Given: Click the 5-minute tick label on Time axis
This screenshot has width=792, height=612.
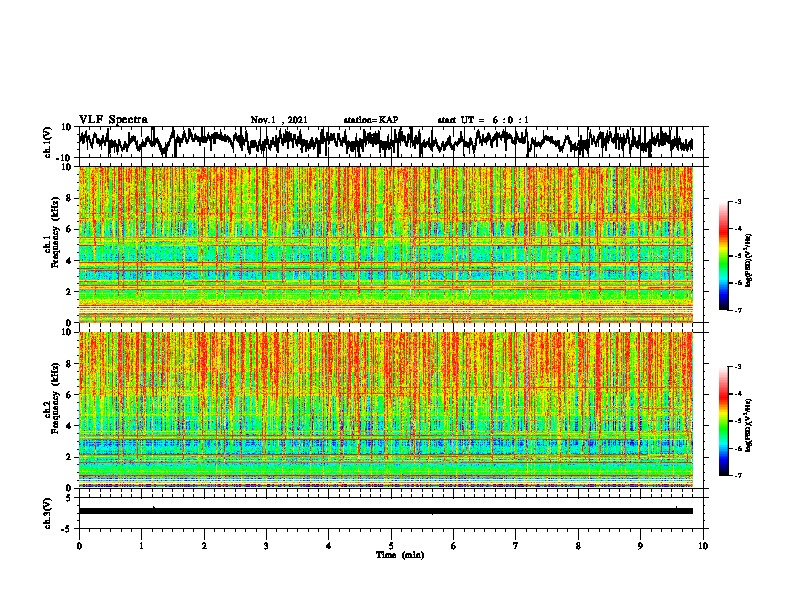Looking at the screenshot, I should pos(391,546).
